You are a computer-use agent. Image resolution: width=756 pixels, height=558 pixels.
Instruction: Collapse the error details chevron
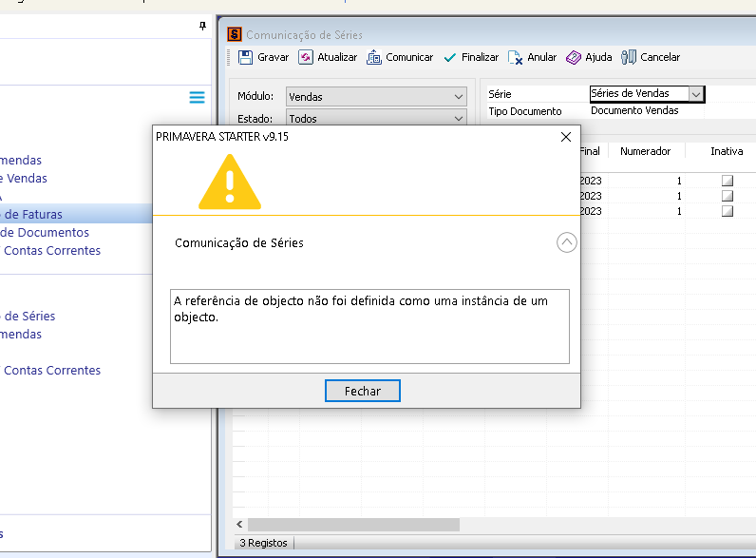[566, 242]
